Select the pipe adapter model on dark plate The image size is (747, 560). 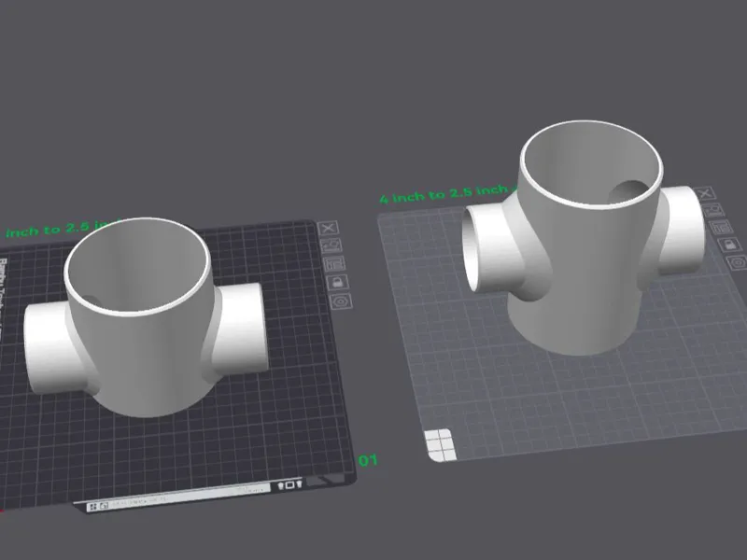[145, 316]
